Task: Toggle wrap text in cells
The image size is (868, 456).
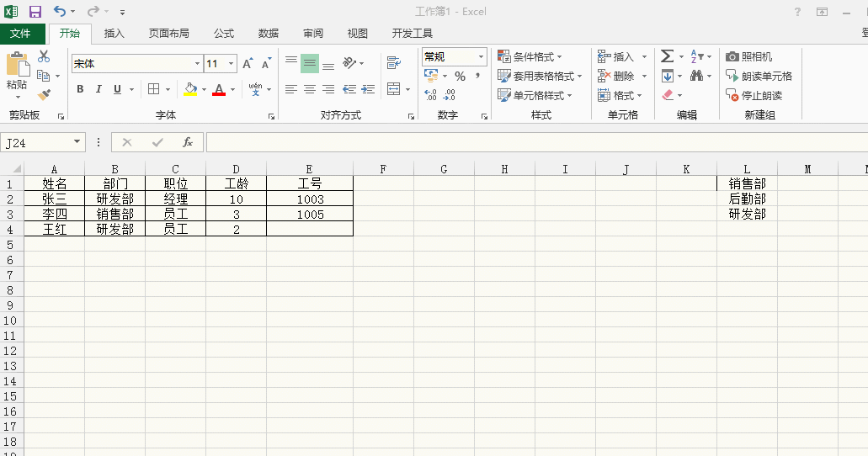Action: click(393, 63)
